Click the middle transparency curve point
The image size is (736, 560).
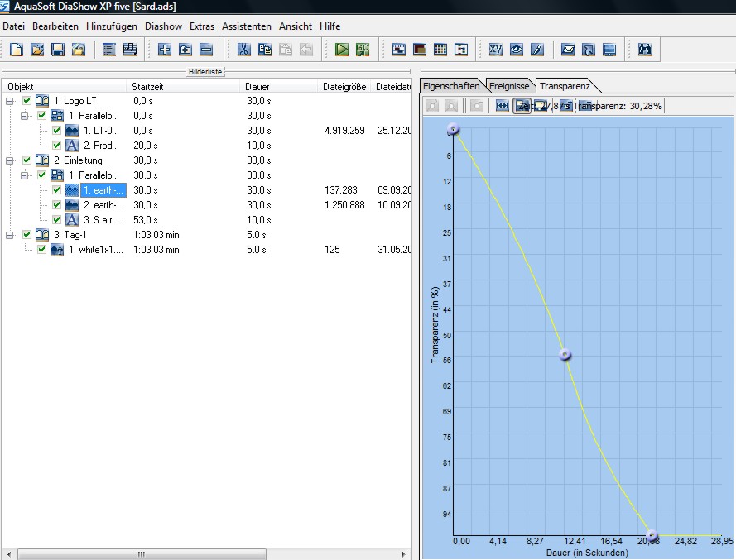565,355
